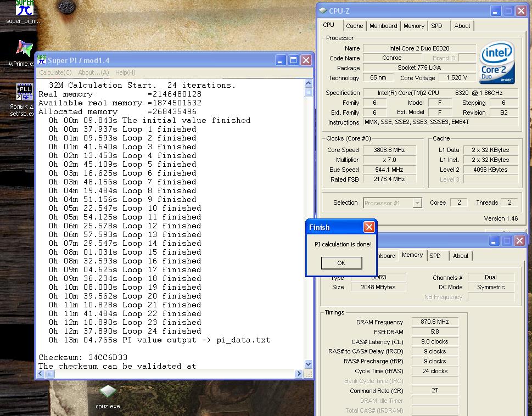The height and width of the screenshot is (416, 532).
Task: Minimize the lower CPU-Z Memory window
Action: tap(494, 241)
